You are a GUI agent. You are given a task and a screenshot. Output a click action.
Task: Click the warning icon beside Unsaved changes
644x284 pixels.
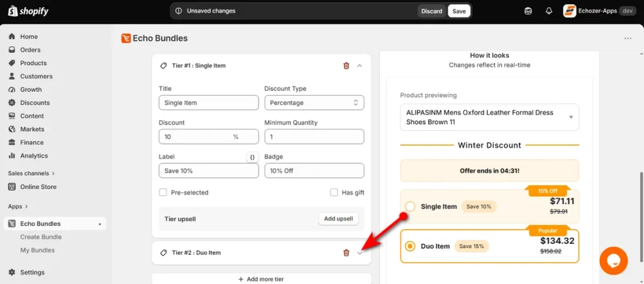click(x=178, y=11)
